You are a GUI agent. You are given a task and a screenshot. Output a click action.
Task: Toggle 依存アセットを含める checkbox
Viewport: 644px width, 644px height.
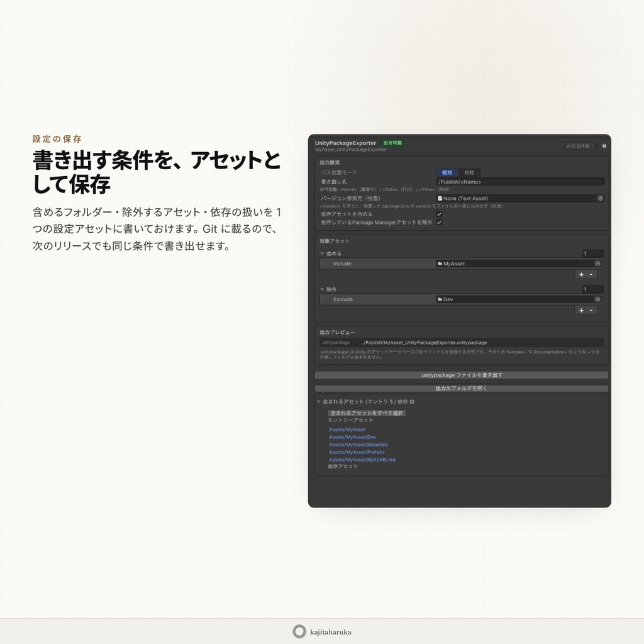[438, 214]
